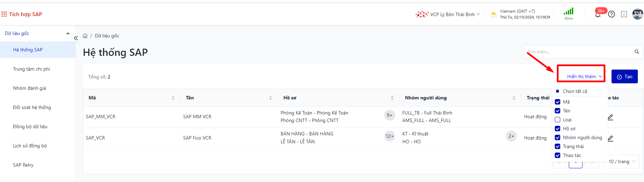644x182 pixels.
Task: Click the user avatar picture
Action: 638,14
